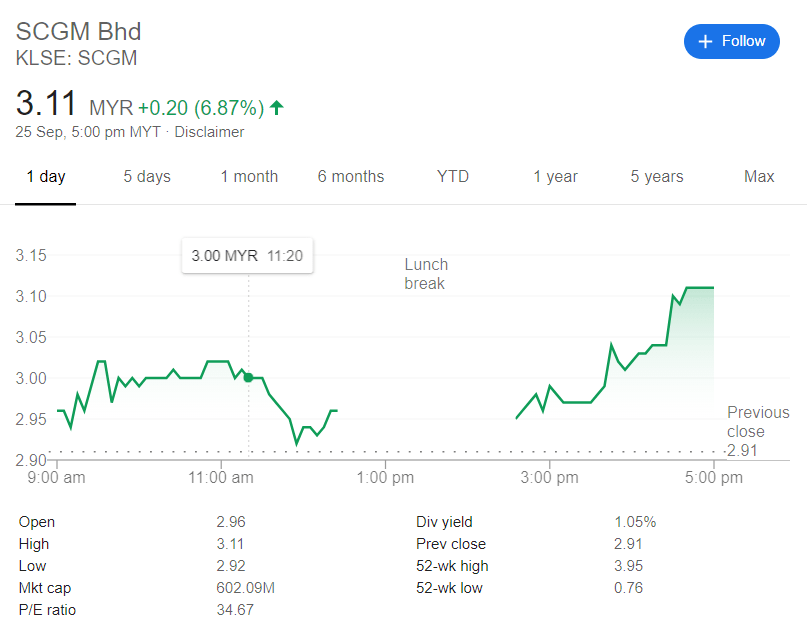Click the Previous close label
Image resolution: width=807 pixels, height=630 pixels.
(x=757, y=422)
